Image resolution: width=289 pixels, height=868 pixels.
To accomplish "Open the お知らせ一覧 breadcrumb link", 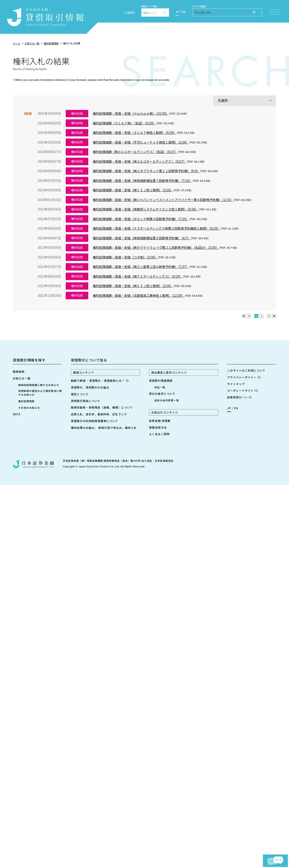I will (x=32, y=43).
